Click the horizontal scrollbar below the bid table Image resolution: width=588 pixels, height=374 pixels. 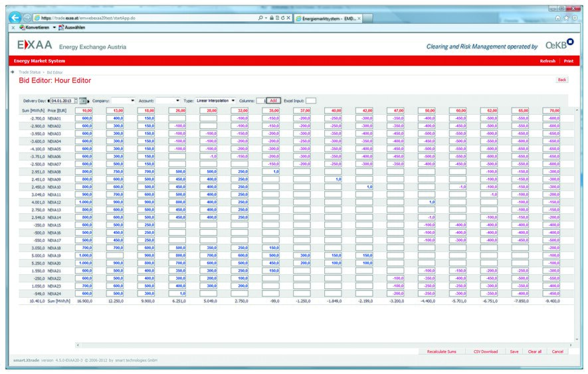pyautogui.click(x=319, y=344)
